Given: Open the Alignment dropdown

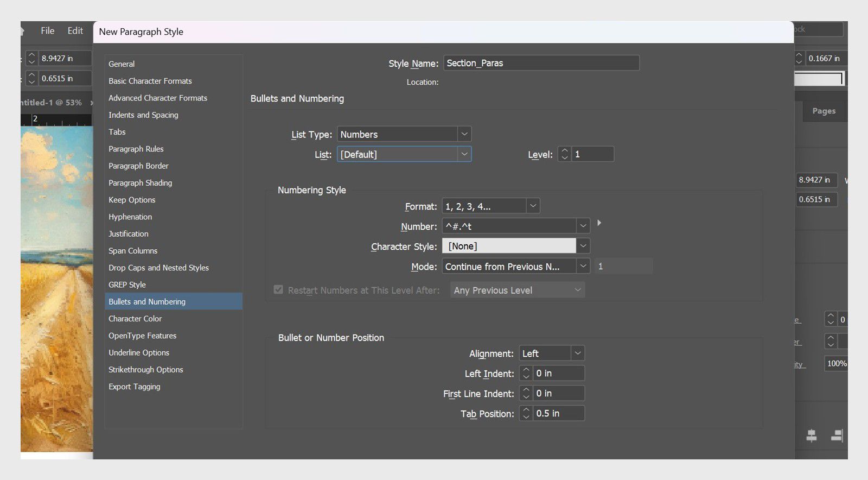Looking at the screenshot, I should 552,353.
